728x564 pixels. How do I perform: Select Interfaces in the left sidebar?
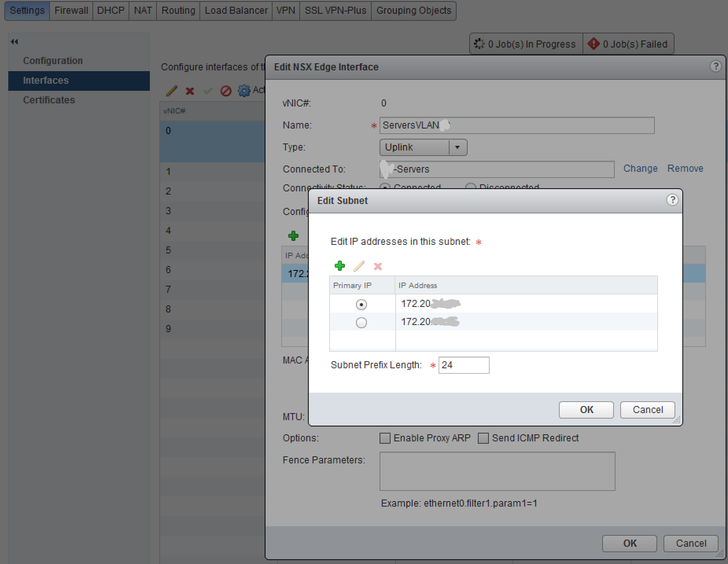(x=79, y=81)
